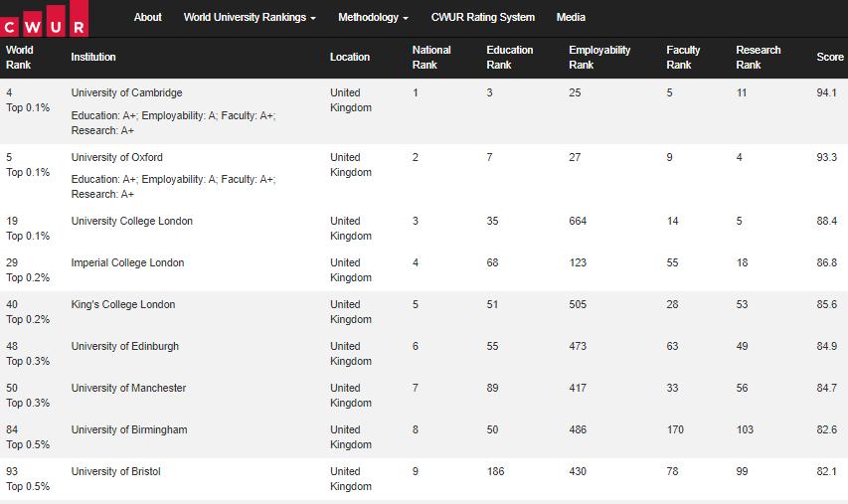Screen dimensions: 848x504
Task: Click the Research Rank column header
Action: [x=758, y=57]
